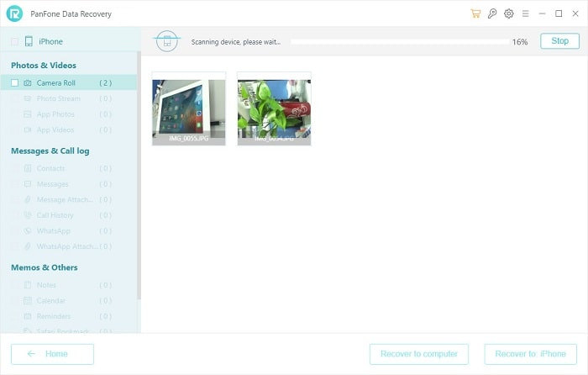Image resolution: width=588 pixels, height=375 pixels.
Task: Click the WhatsApp icon
Action: 28,231
